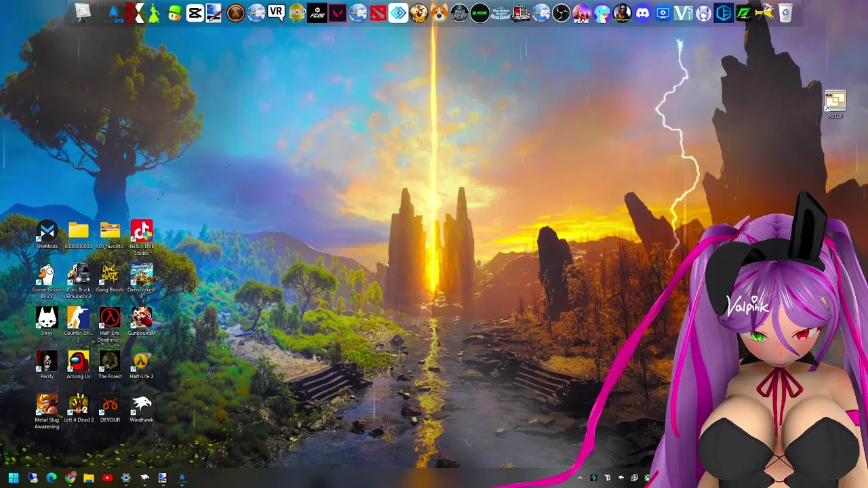
Task: Launch World of Warships from dock
Action: pyautogui.click(x=459, y=13)
